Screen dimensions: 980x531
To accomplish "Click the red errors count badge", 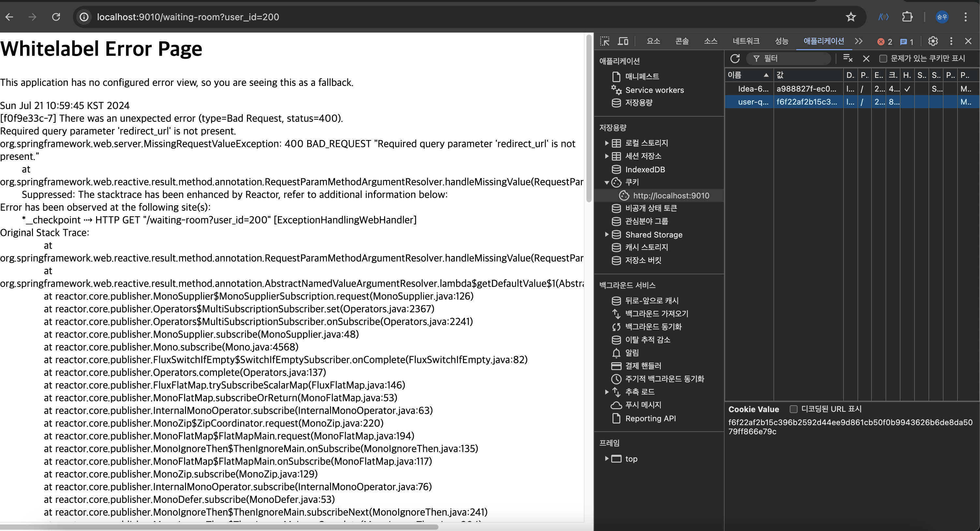I will tap(885, 42).
